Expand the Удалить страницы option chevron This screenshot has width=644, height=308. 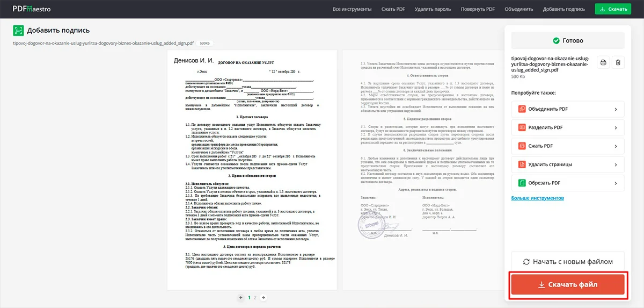pos(616,164)
